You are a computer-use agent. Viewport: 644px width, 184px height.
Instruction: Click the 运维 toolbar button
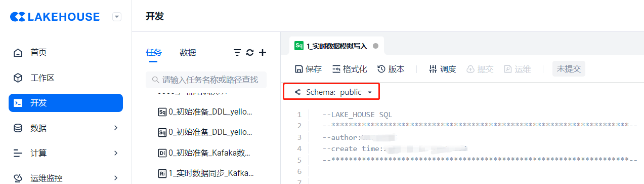tap(517, 69)
